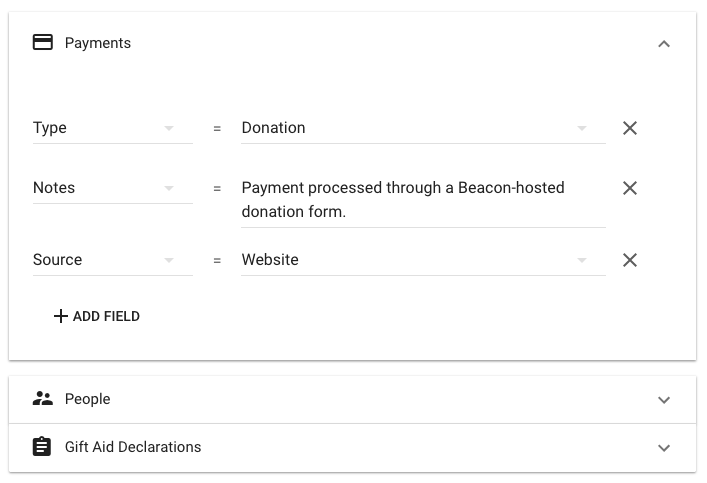Expand the People section chevron
This screenshot has height=483, width=707.
coord(664,400)
